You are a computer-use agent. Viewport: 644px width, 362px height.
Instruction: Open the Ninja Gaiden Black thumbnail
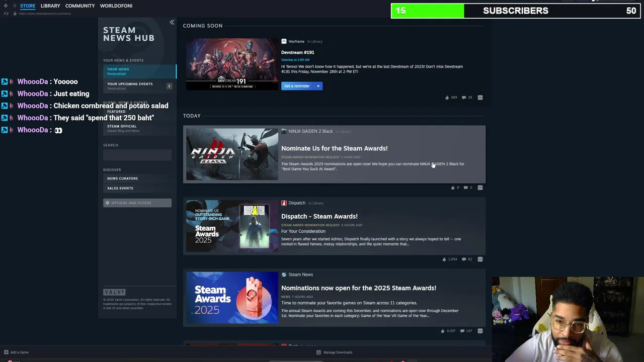pos(232,154)
